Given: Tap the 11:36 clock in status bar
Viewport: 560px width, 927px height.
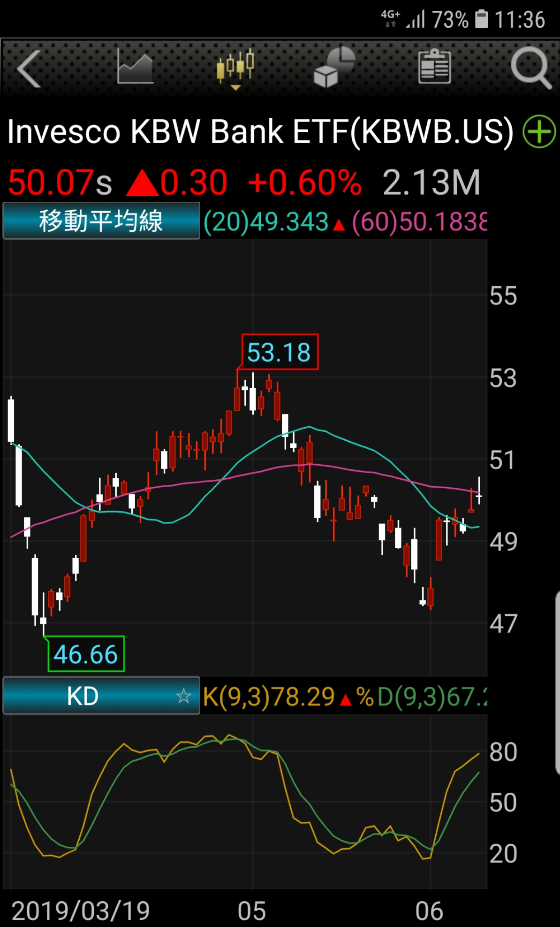Looking at the screenshot, I should [520, 20].
